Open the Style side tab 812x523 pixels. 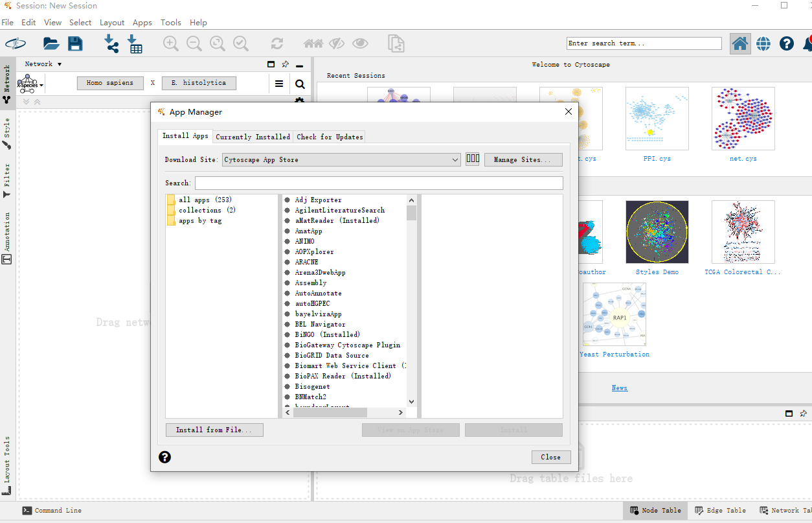[x=7, y=133]
